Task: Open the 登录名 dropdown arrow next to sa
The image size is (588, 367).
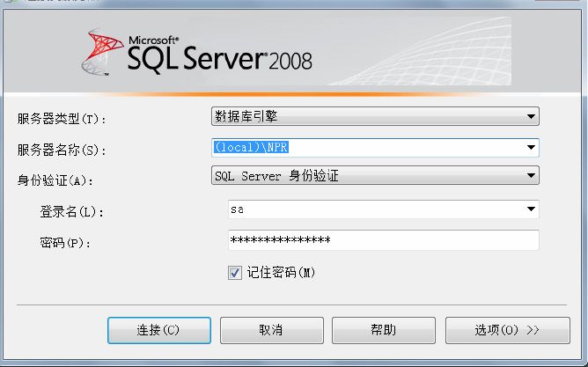Action: point(531,209)
